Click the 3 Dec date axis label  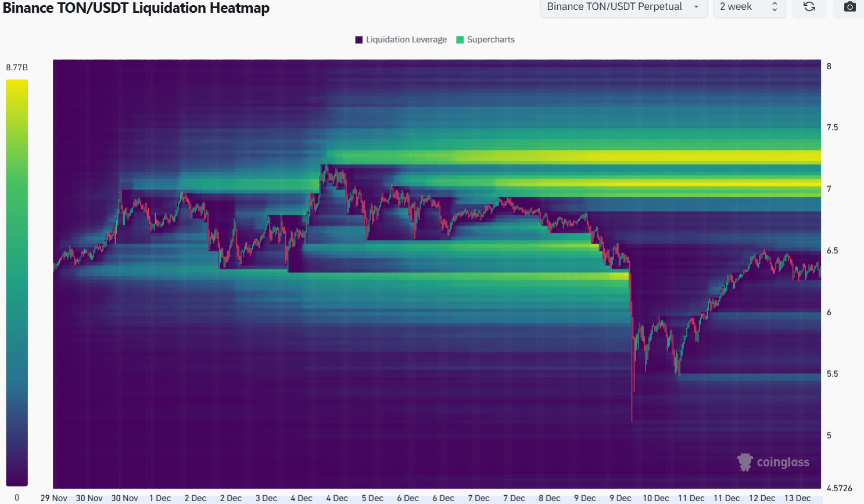(266, 498)
